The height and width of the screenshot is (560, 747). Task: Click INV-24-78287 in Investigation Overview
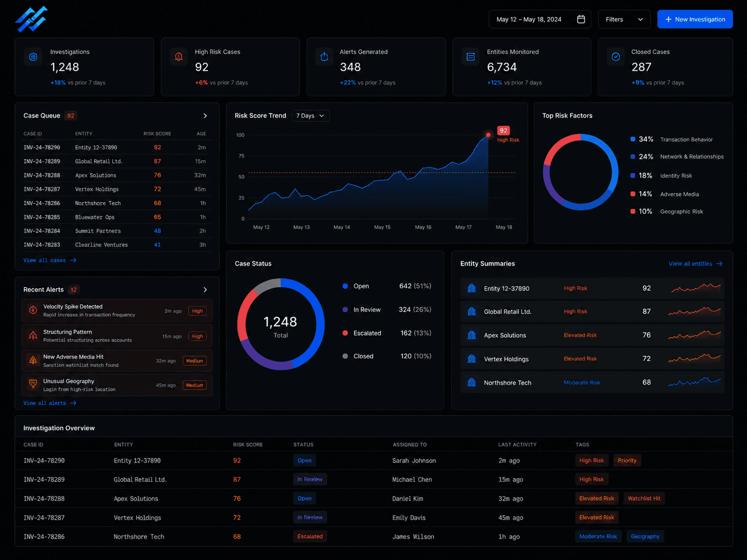tap(44, 518)
